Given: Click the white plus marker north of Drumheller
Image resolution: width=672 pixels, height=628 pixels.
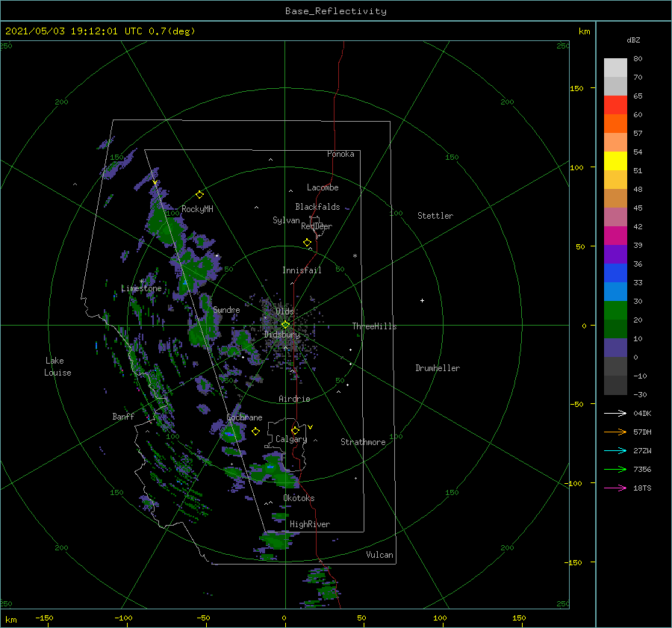Looking at the screenshot, I should coord(422,300).
